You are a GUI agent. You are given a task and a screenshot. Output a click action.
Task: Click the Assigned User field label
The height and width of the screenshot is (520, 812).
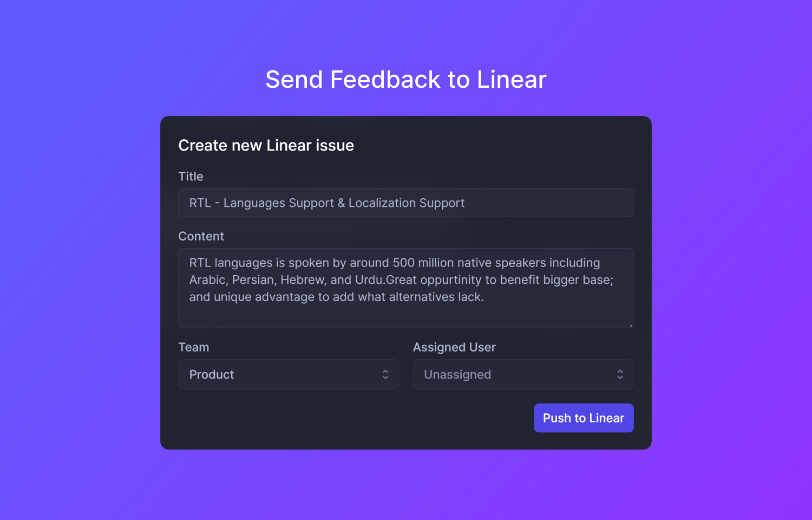click(454, 347)
